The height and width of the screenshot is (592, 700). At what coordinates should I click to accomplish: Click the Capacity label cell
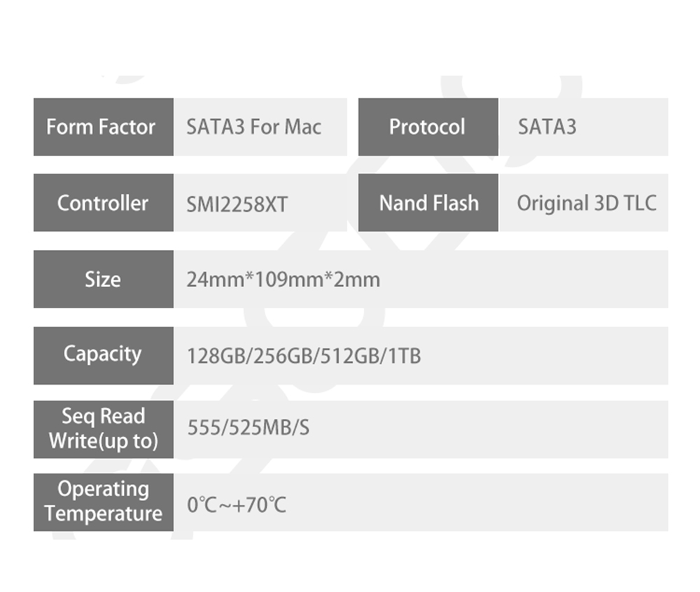click(x=103, y=354)
